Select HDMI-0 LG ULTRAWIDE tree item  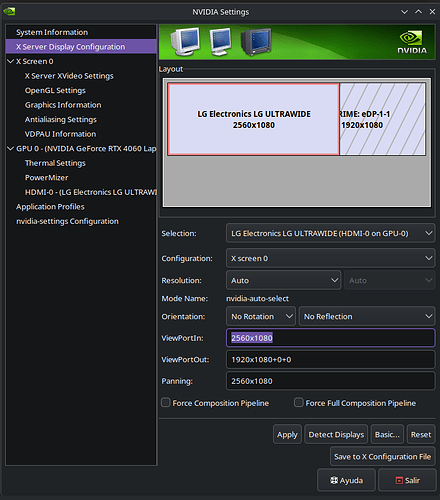[x=91, y=192]
